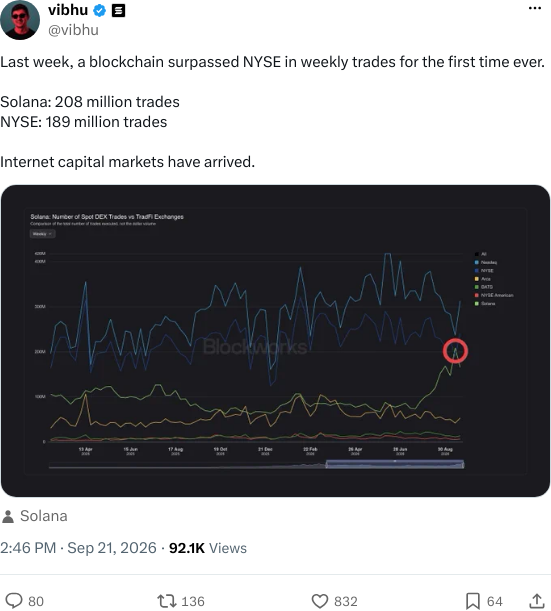Click the reply comment icon
This screenshot has width=551, height=611.
click(x=14, y=601)
